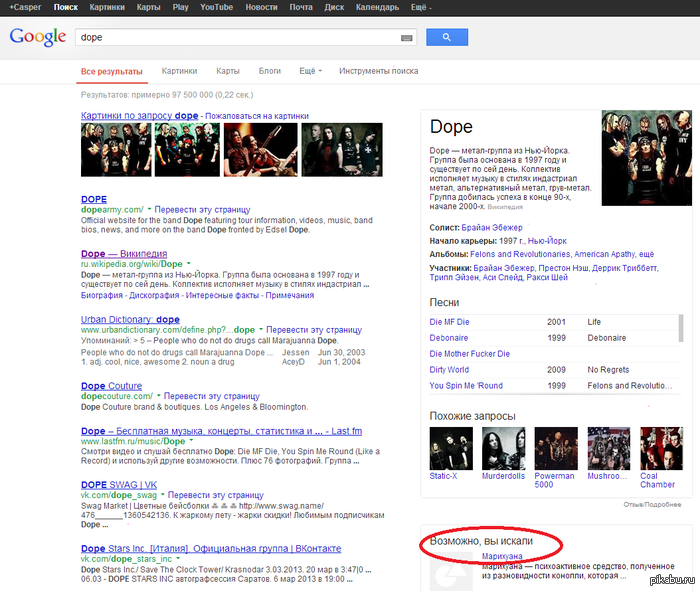
Task: Open Новости in the top bar
Action: tap(261, 8)
